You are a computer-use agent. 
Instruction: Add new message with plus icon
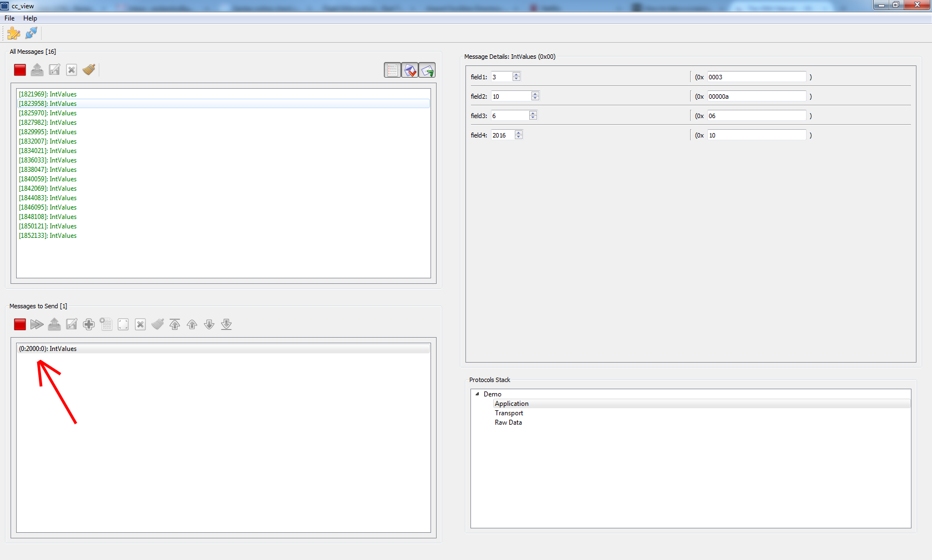click(89, 324)
